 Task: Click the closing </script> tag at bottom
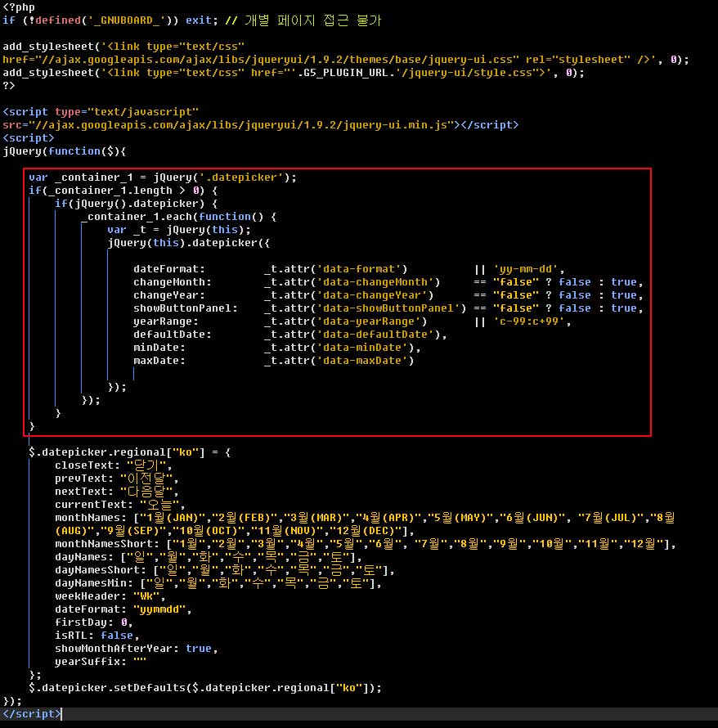coord(31,714)
